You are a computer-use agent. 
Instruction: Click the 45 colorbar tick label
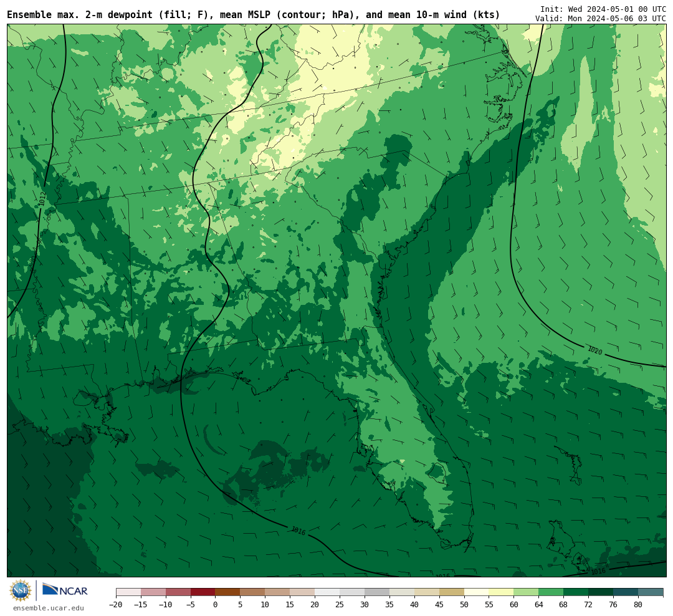[x=439, y=604]
